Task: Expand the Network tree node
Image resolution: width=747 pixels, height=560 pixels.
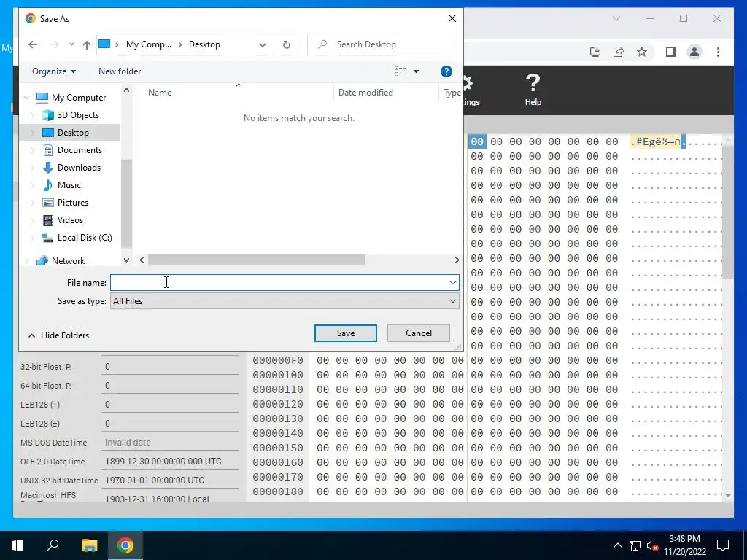Action: 27,261
